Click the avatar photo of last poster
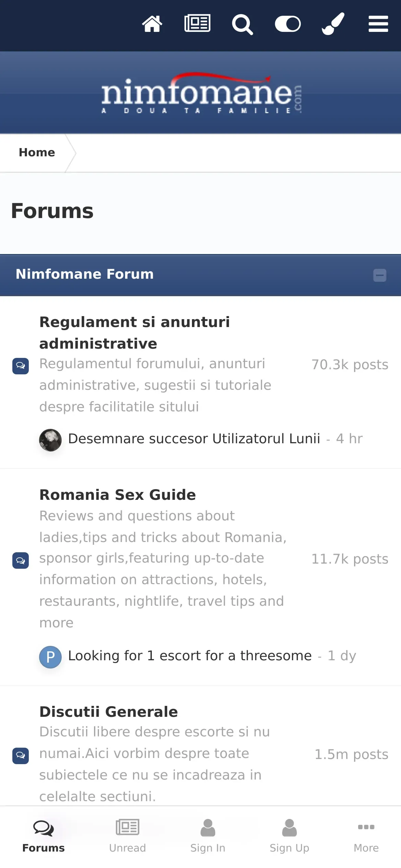The width and height of the screenshot is (401, 868). click(x=50, y=440)
